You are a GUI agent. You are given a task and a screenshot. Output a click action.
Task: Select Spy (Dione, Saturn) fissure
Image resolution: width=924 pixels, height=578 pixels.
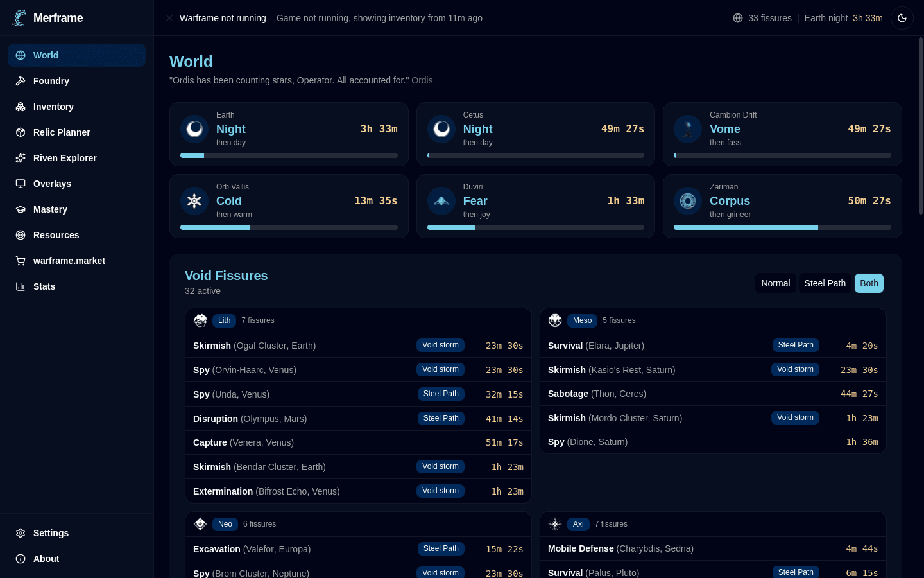click(713, 442)
